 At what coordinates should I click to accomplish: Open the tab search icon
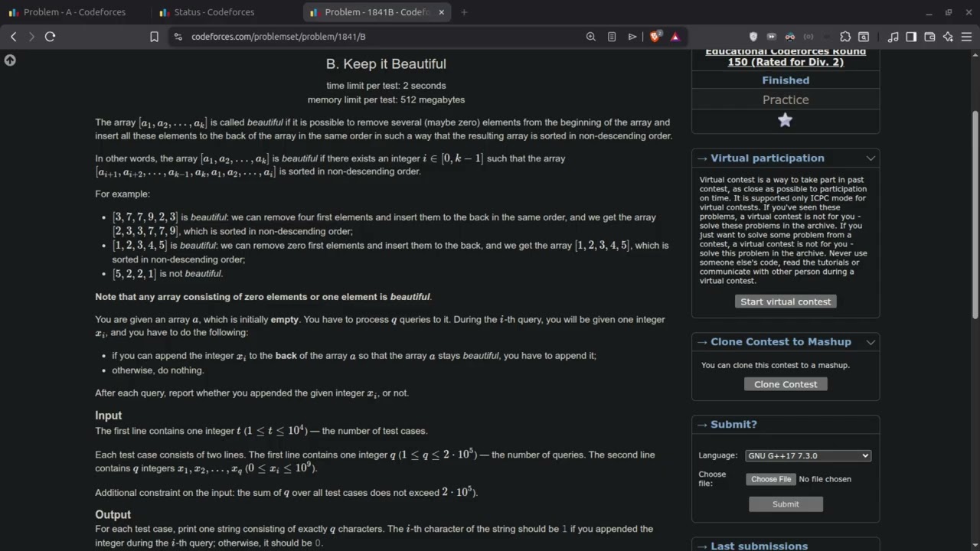[864, 36]
